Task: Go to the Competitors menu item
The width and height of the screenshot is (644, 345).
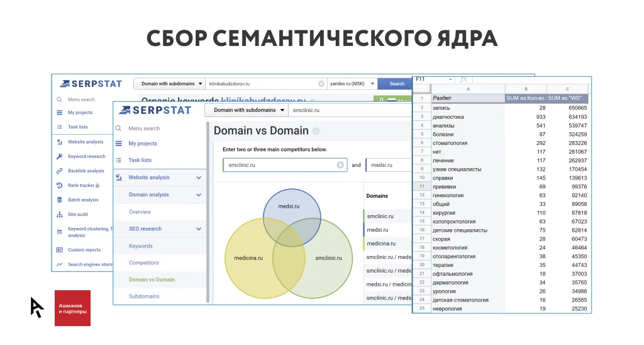Action: (144, 263)
